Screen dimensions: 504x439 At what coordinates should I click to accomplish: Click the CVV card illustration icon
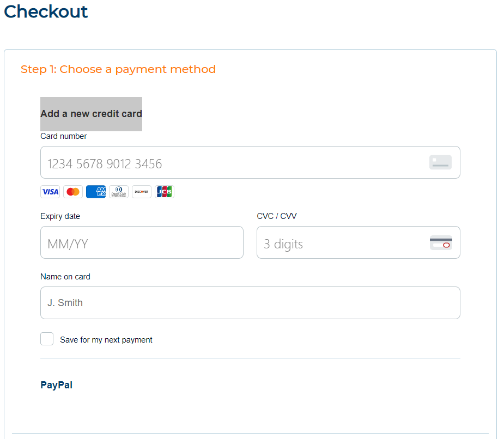pos(440,242)
